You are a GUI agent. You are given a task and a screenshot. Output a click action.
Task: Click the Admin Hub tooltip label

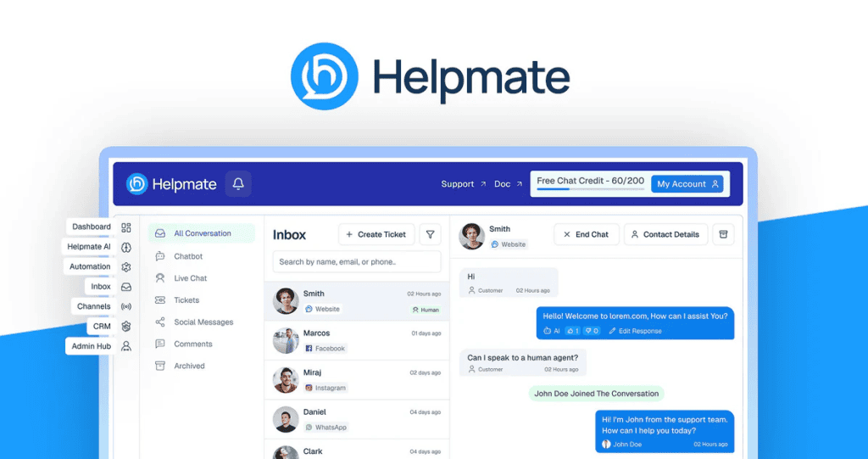coord(91,346)
